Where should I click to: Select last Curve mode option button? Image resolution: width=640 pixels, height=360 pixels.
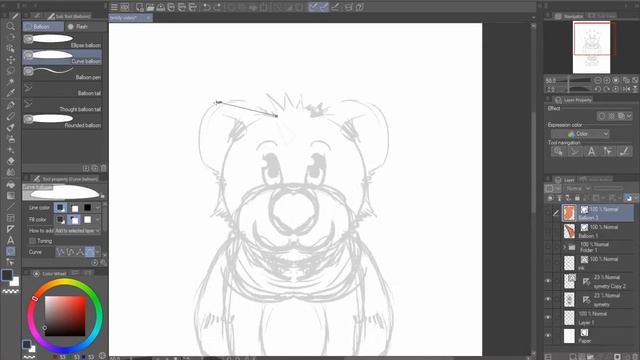90,252
